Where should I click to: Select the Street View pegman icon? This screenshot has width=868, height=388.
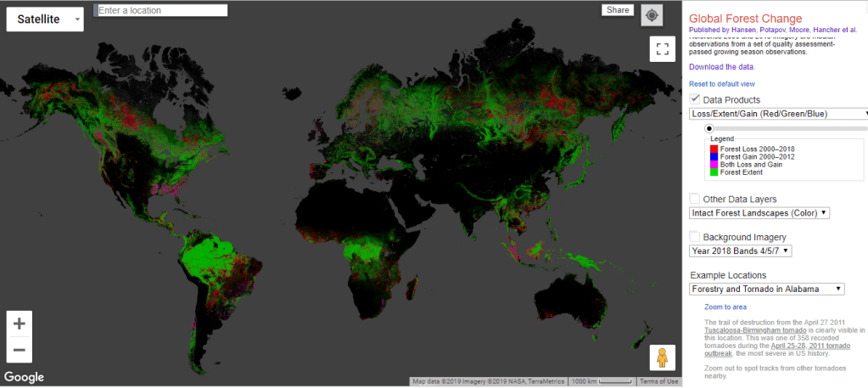(x=662, y=358)
